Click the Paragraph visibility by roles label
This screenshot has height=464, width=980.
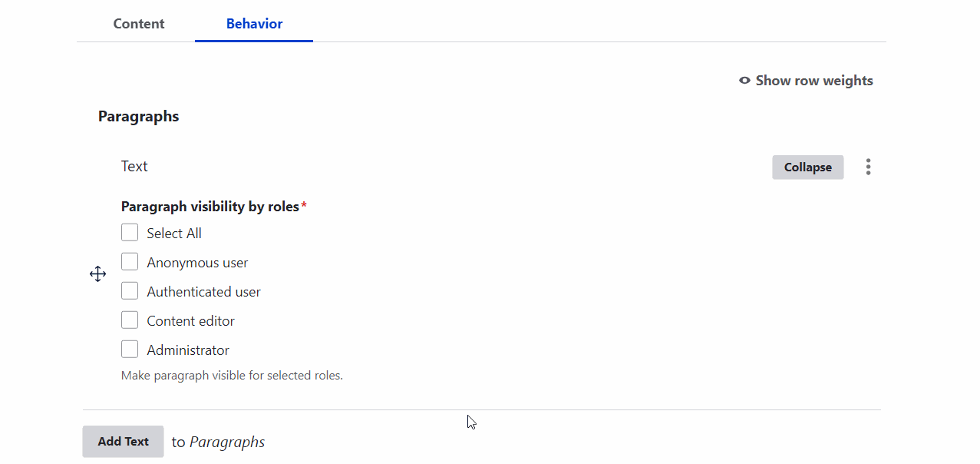[207, 206]
